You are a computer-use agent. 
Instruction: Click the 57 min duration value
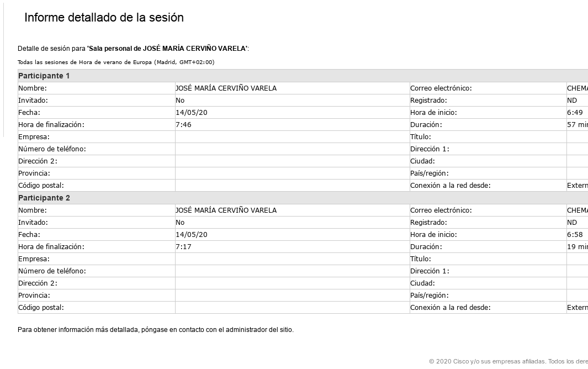[577, 125]
